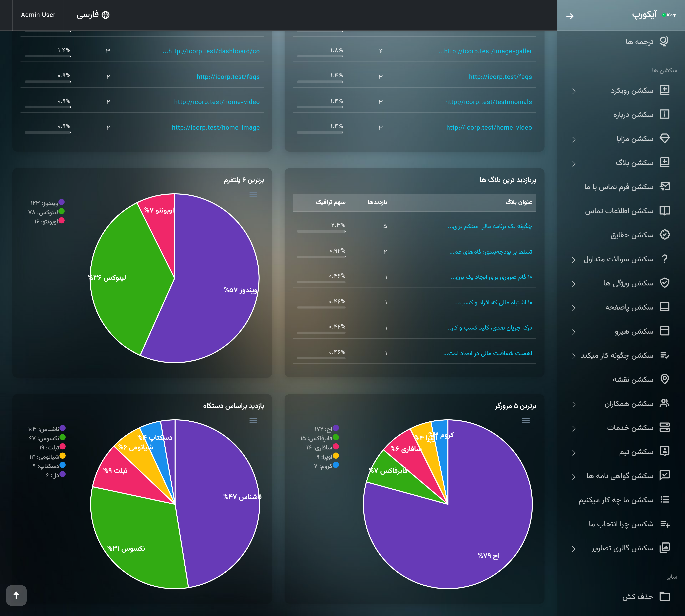This screenshot has height=616, width=685.
Task: Expand the hero section chevron
Action: point(574,332)
